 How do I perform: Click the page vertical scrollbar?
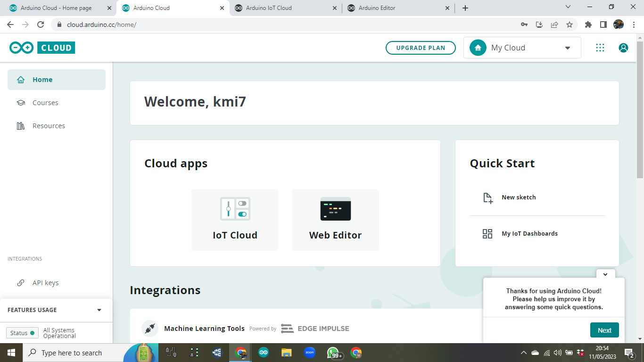(640, 109)
